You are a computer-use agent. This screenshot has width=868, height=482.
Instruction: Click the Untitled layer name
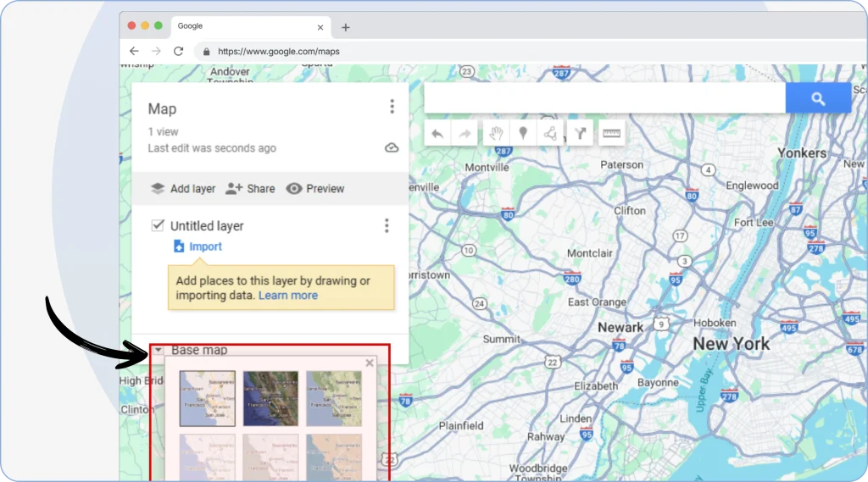click(207, 226)
